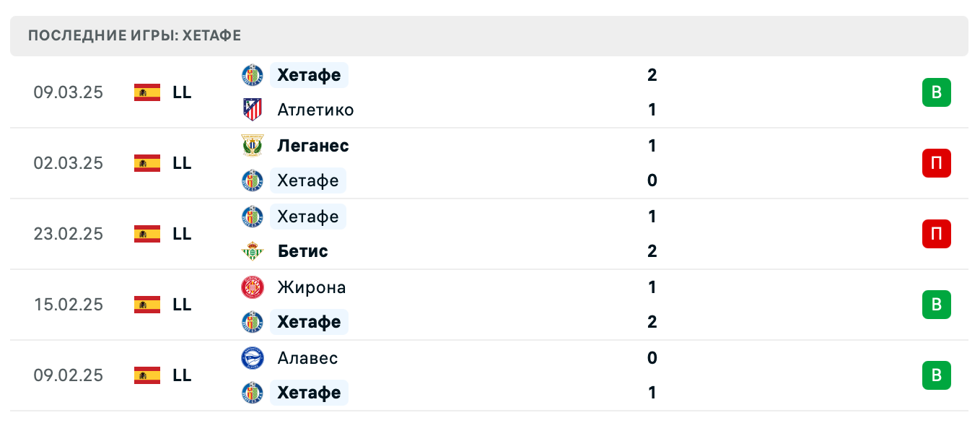
Task: Click Getafe crest in 09.03.25 match
Action: click(x=253, y=74)
